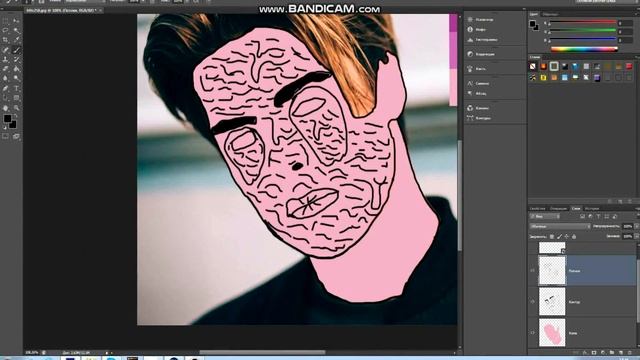Click the toolbar foreground color swatch
Viewport: 640px width, 360px height.
(7, 118)
